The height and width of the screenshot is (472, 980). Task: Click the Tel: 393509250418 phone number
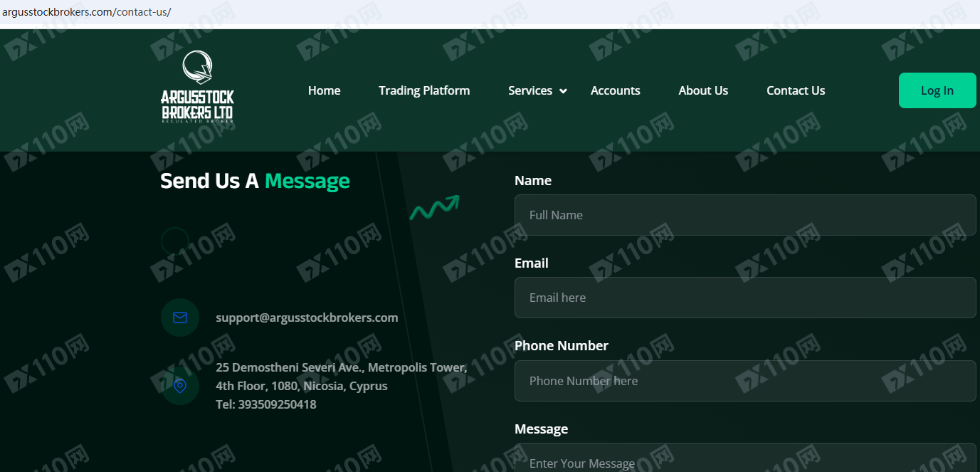point(266,404)
